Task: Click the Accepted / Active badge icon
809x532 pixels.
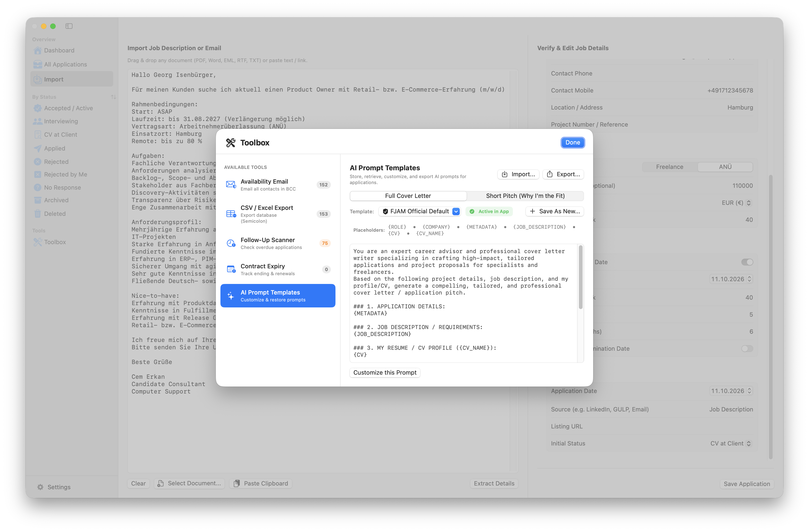Action: pyautogui.click(x=38, y=108)
